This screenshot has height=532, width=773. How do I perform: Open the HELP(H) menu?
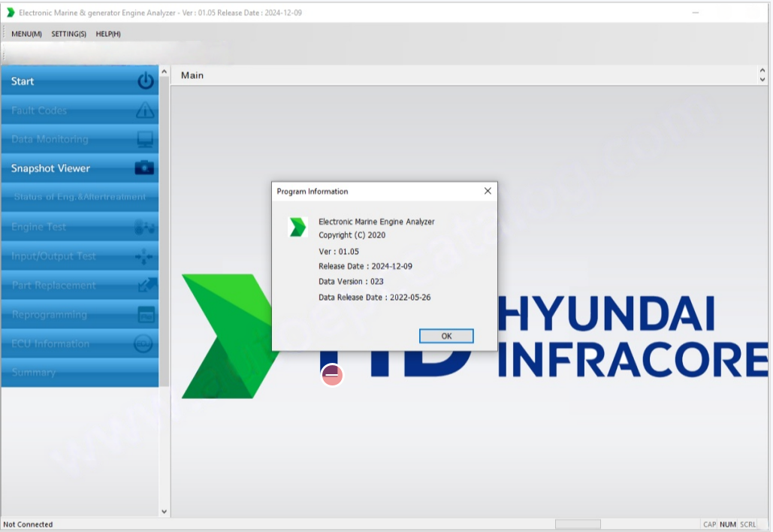108,34
